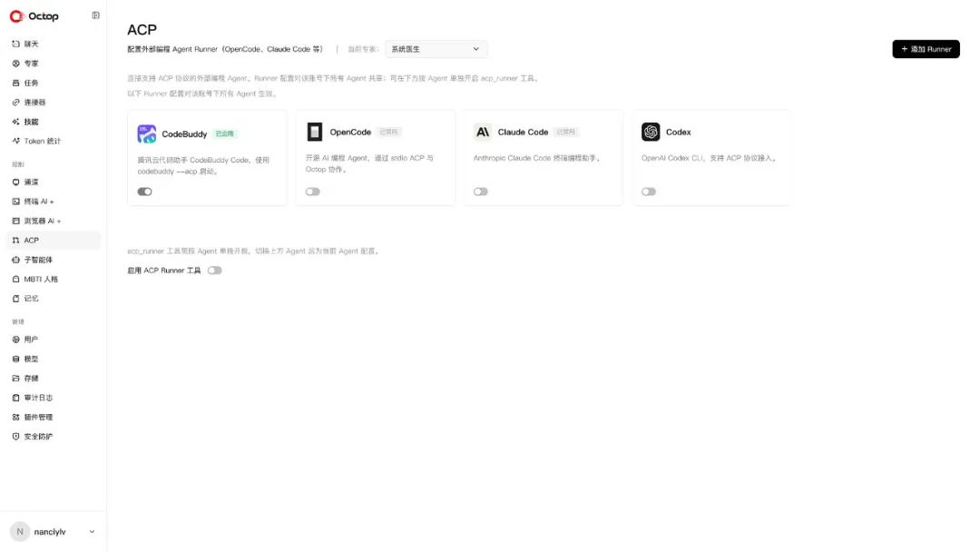Click the OpenAI Codex CLI description text
Screen dimensions: 980x552
710,158
